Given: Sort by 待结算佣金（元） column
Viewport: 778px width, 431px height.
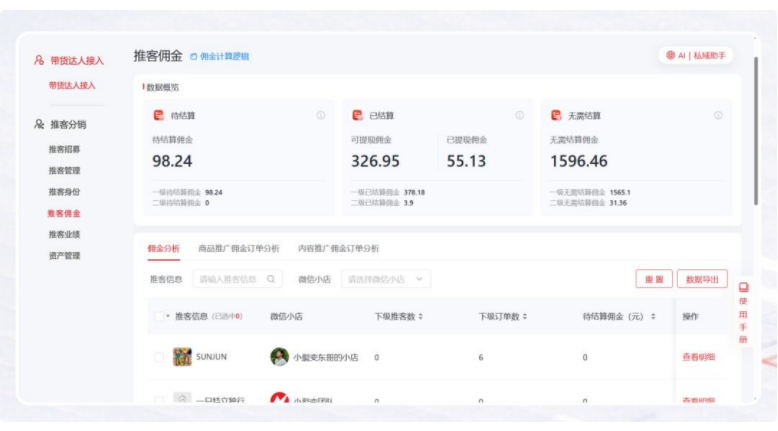Looking at the screenshot, I should pos(653,316).
